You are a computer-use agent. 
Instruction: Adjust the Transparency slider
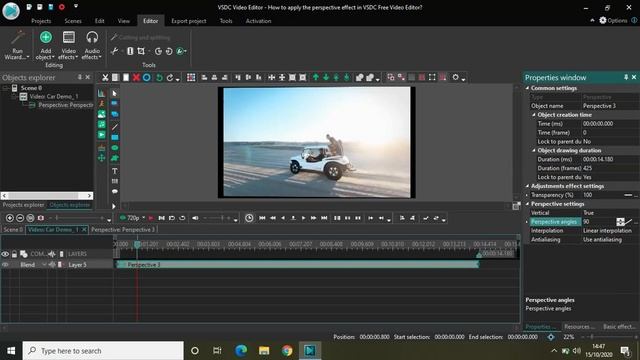628,195
